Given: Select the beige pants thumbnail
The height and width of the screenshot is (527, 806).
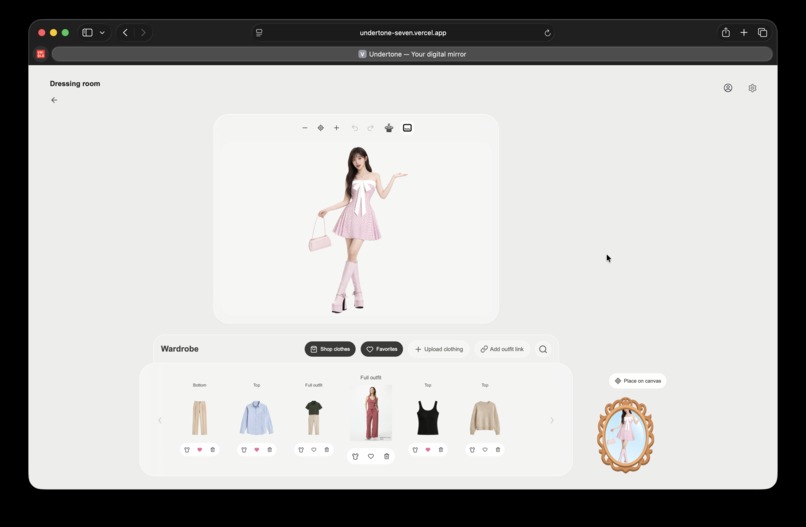Looking at the screenshot, I should pos(199,418).
